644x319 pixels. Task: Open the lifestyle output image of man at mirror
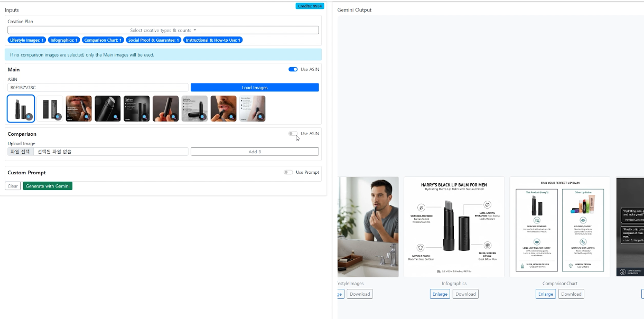368,227
